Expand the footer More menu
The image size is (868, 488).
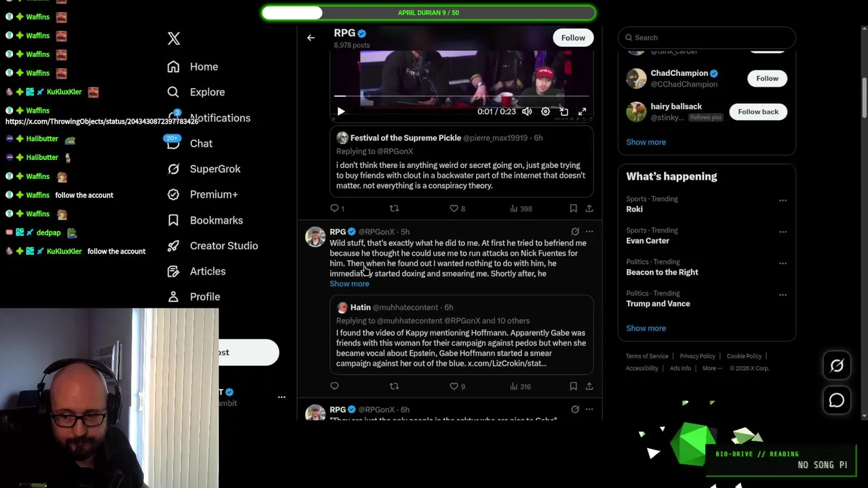coord(711,369)
